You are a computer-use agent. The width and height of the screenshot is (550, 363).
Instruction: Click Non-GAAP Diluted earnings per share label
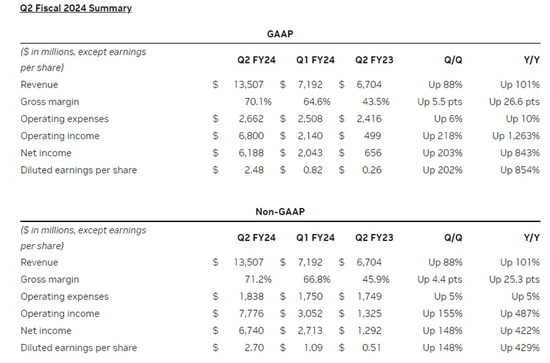point(79,348)
